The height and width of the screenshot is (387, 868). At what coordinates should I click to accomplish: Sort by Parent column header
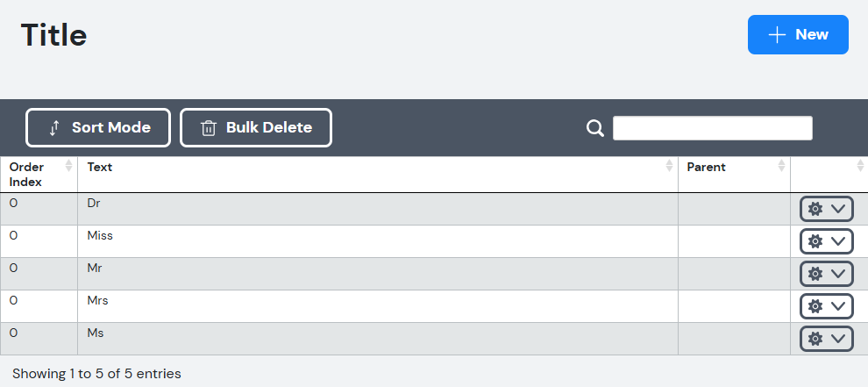(706, 167)
